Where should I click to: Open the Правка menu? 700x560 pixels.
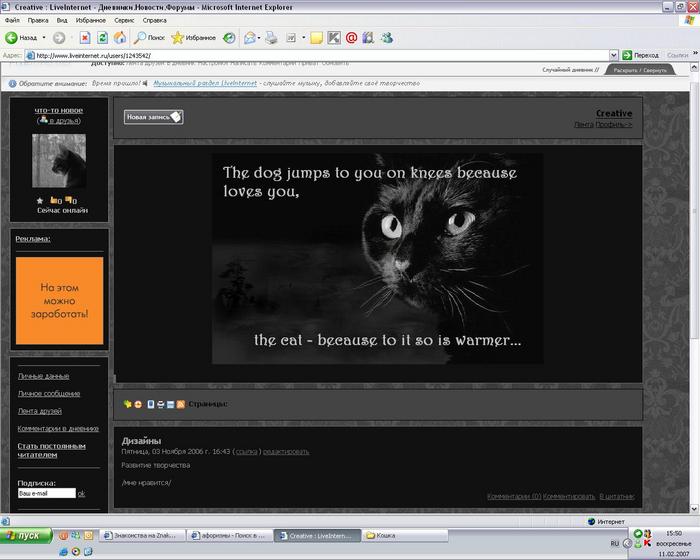38,21
